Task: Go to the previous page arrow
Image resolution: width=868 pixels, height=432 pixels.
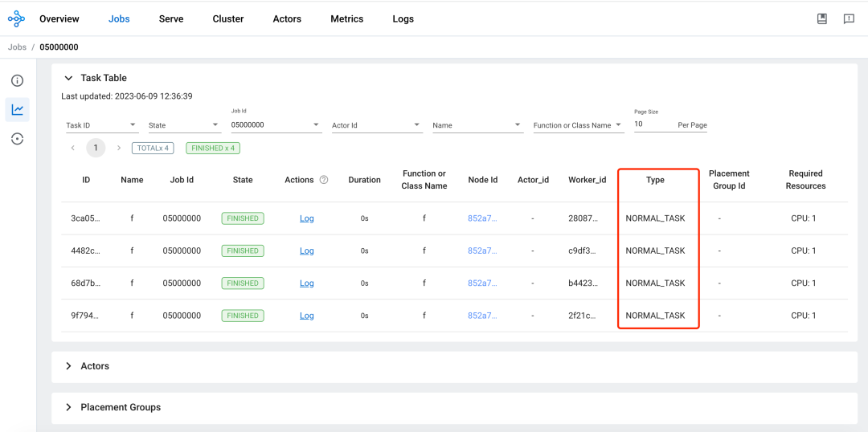Action: (x=73, y=149)
